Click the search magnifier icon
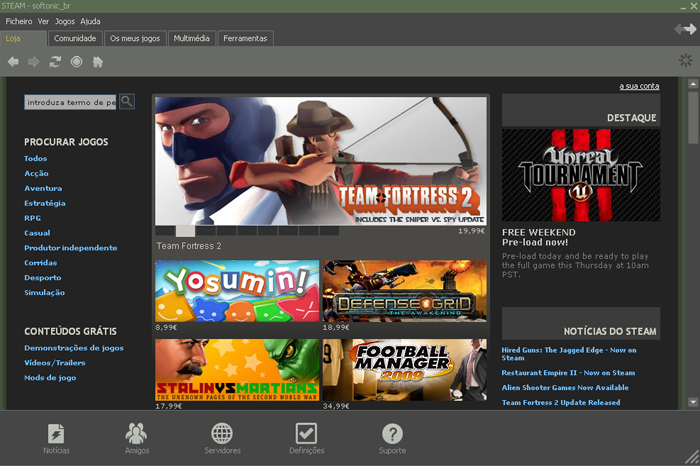This screenshot has width=700, height=466. pyautogui.click(x=127, y=101)
